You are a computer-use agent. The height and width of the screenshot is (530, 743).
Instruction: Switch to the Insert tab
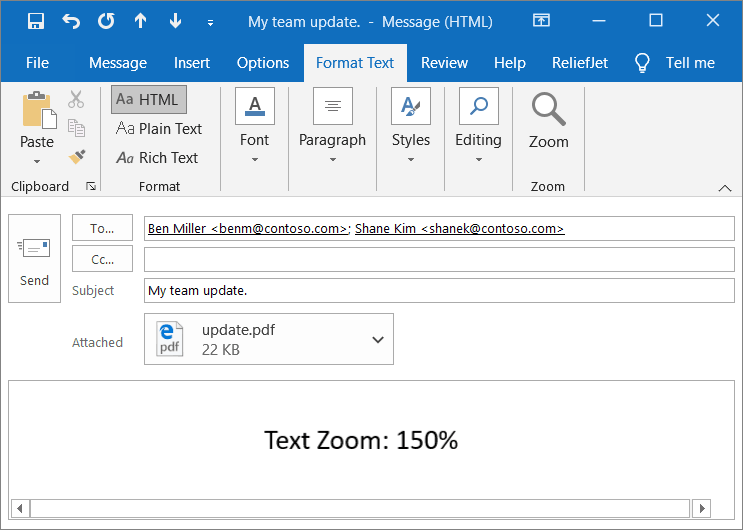[191, 63]
